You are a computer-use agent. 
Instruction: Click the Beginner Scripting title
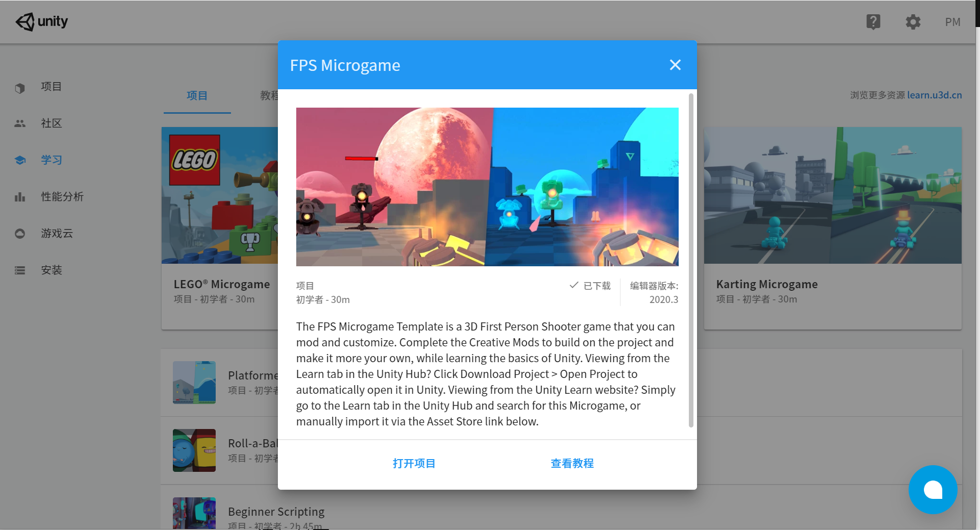click(276, 512)
